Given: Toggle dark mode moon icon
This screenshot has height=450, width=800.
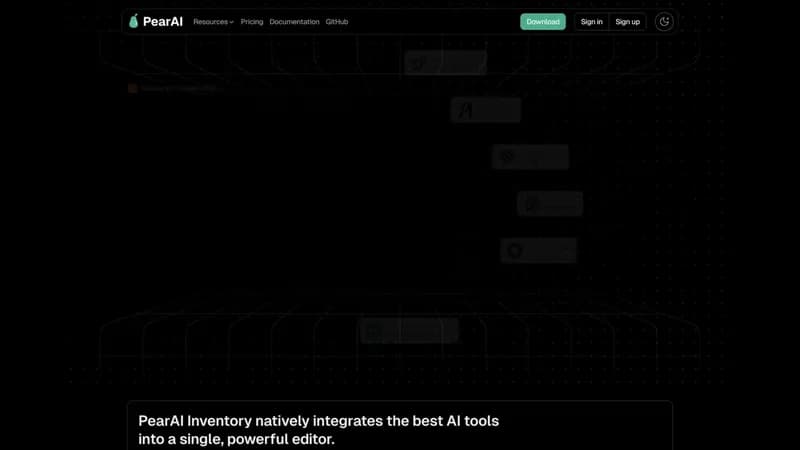Looking at the screenshot, I should pos(664,22).
